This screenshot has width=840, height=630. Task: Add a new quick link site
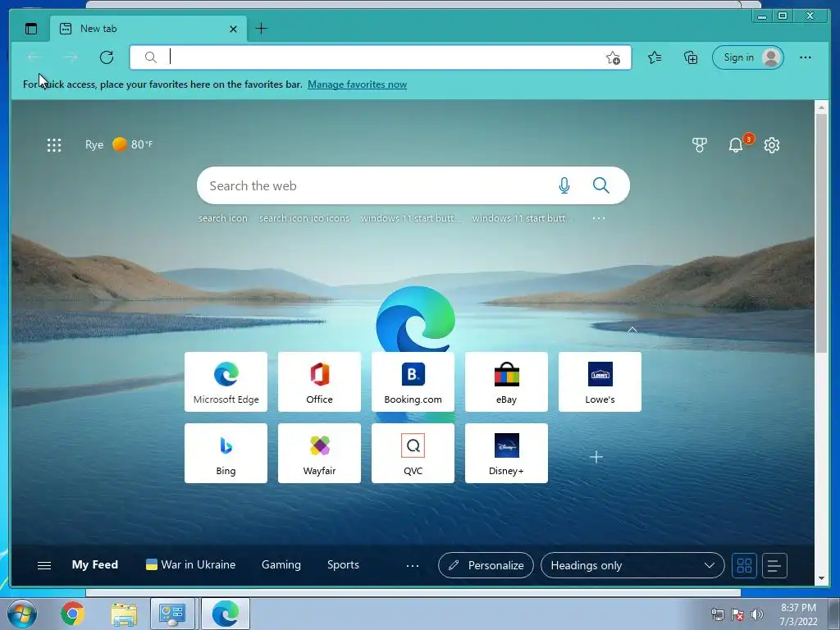(x=596, y=457)
